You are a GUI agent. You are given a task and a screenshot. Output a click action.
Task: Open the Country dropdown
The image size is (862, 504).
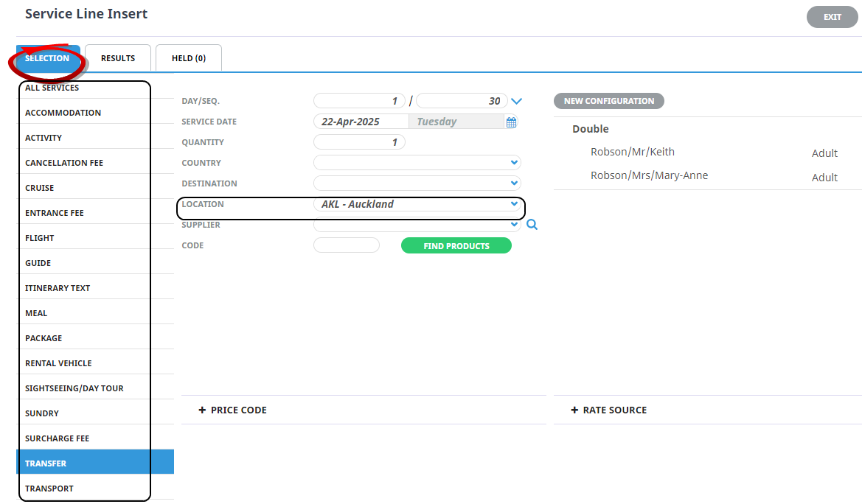417,163
